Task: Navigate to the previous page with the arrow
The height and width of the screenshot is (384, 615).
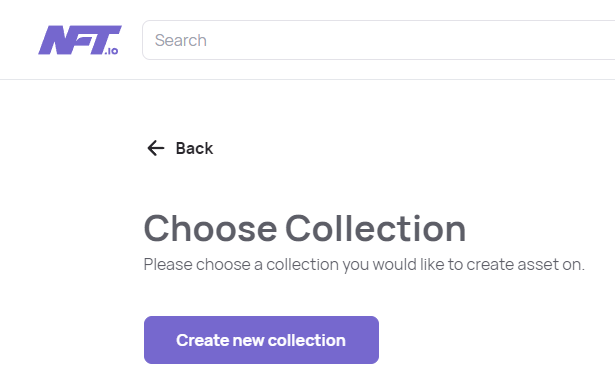Action: (x=156, y=148)
